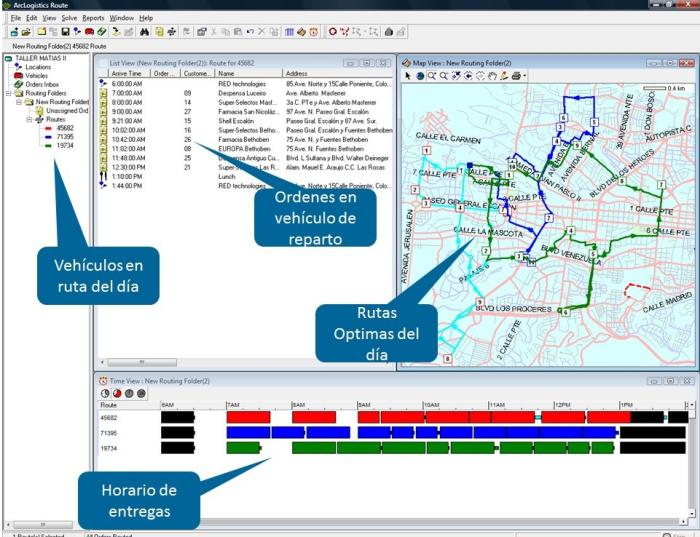The width and height of the screenshot is (700, 537).
Task: Click the Address column header
Action: 296,73
